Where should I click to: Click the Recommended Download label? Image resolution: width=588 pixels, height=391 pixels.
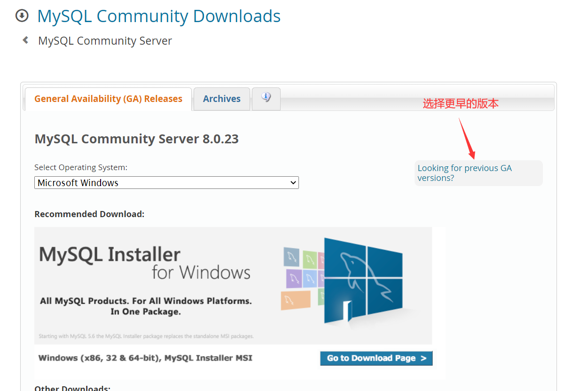point(89,214)
